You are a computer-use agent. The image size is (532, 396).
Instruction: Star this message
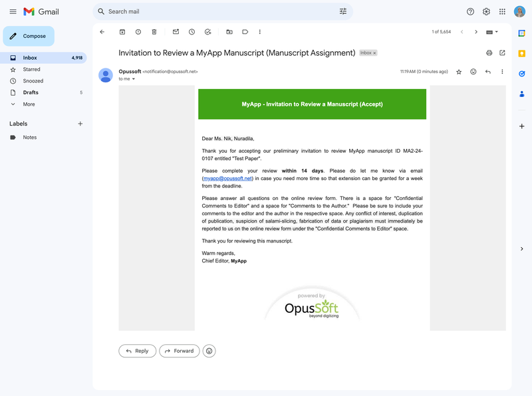click(459, 72)
